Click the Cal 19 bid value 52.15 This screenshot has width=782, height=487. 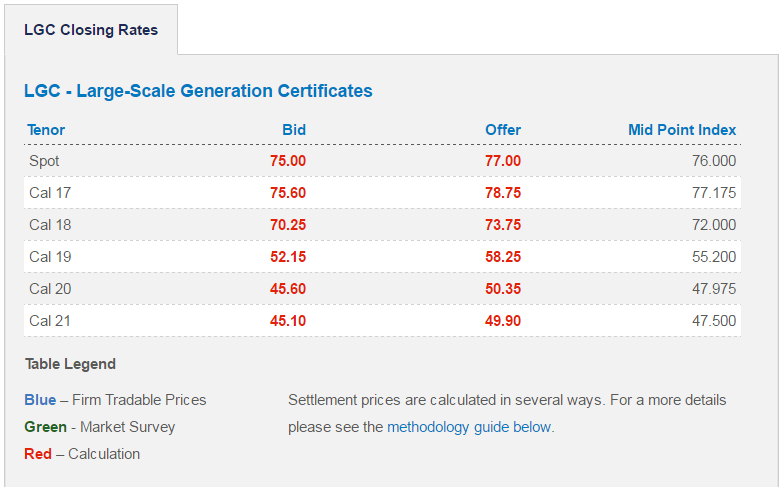pos(288,257)
